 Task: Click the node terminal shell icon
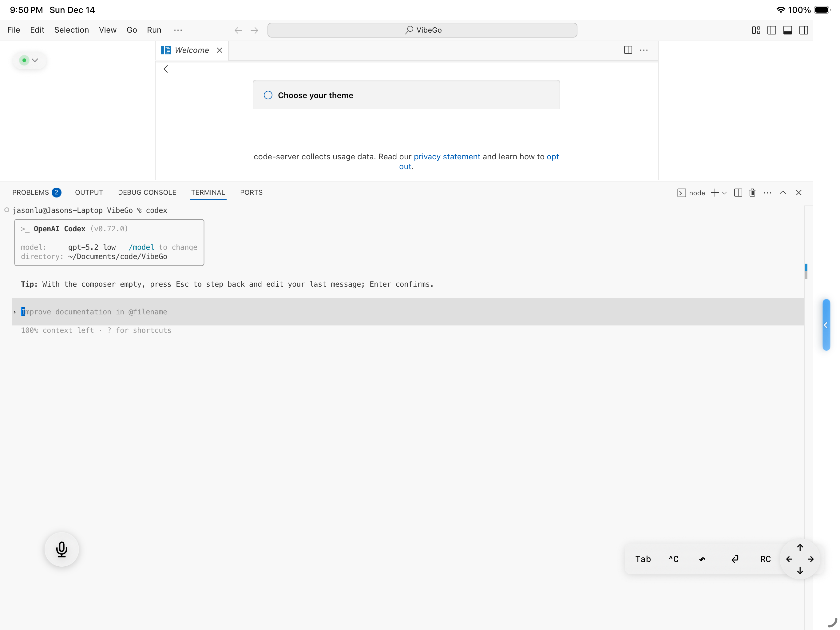[x=681, y=193]
